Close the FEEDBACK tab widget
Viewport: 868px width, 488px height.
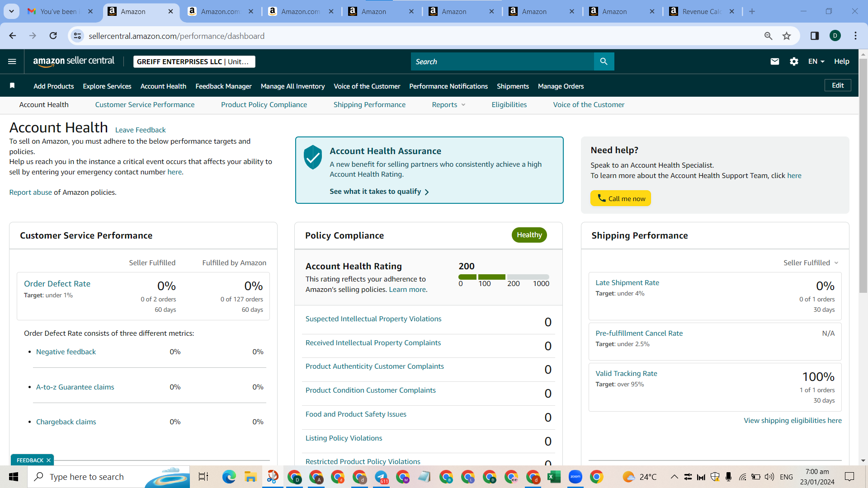(x=48, y=460)
